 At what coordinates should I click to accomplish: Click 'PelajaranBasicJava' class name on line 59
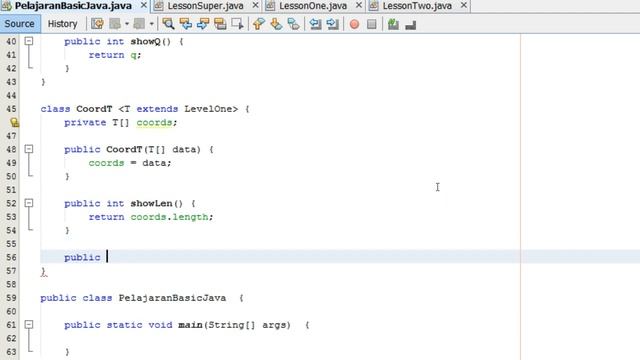point(172,298)
